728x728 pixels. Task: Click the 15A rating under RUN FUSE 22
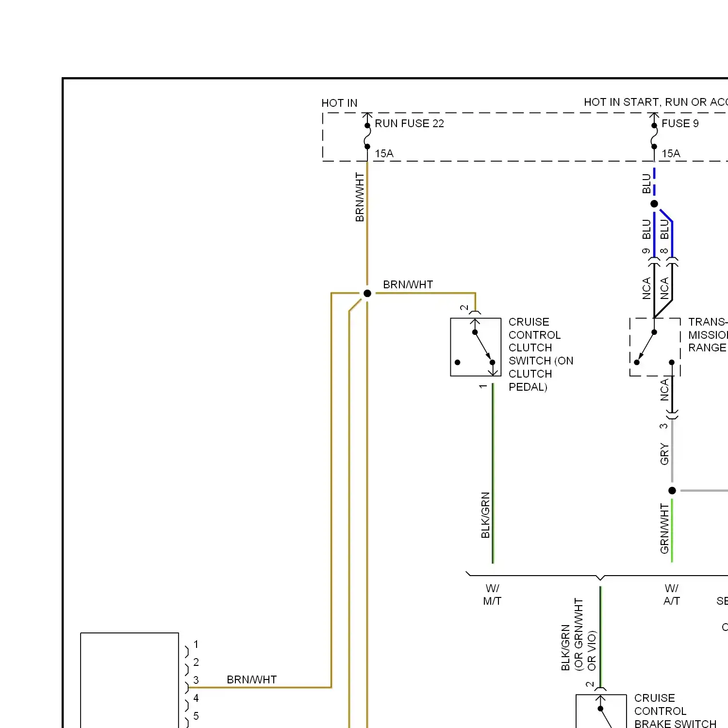click(384, 154)
